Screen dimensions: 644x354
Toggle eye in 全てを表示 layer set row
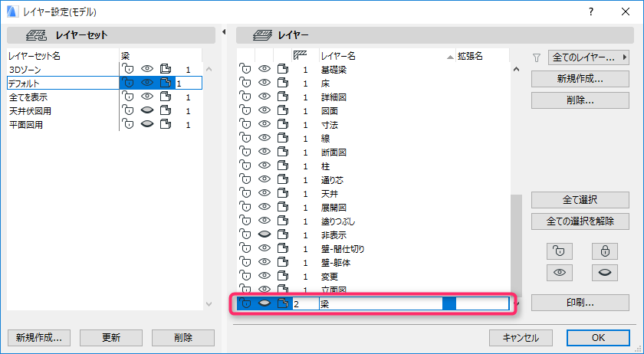(147, 97)
